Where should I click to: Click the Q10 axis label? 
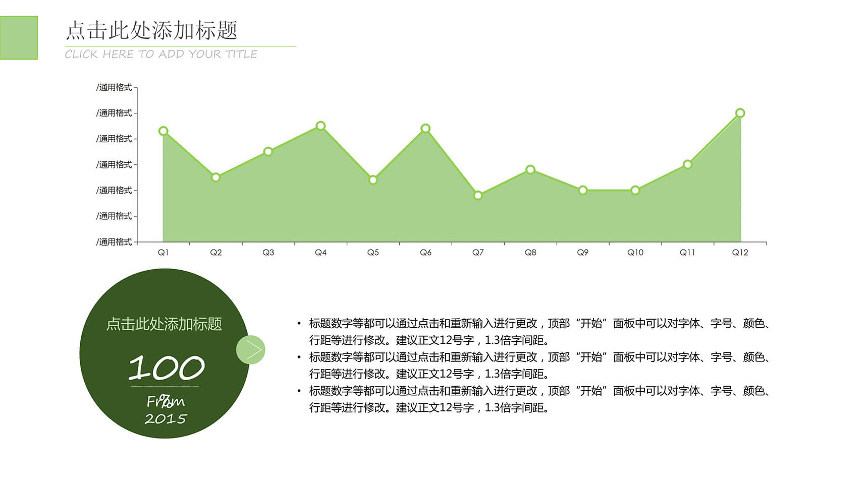[x=635, y=253]
